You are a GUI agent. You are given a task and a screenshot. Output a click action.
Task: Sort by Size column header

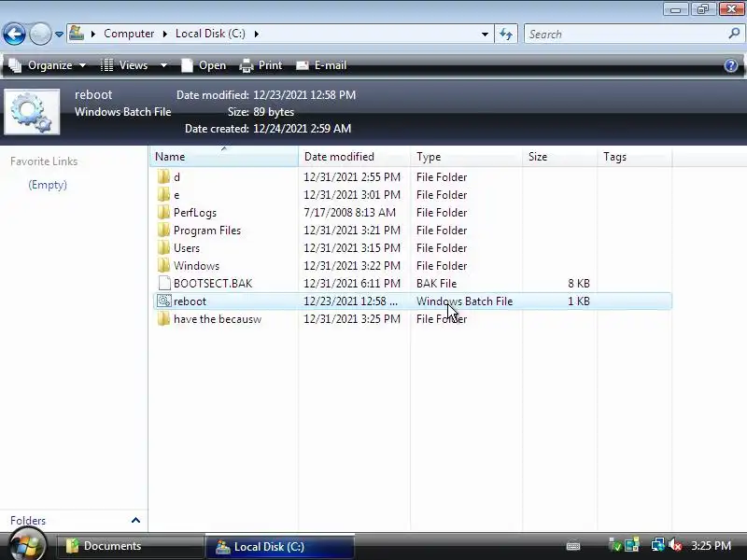tap(559, 157)
